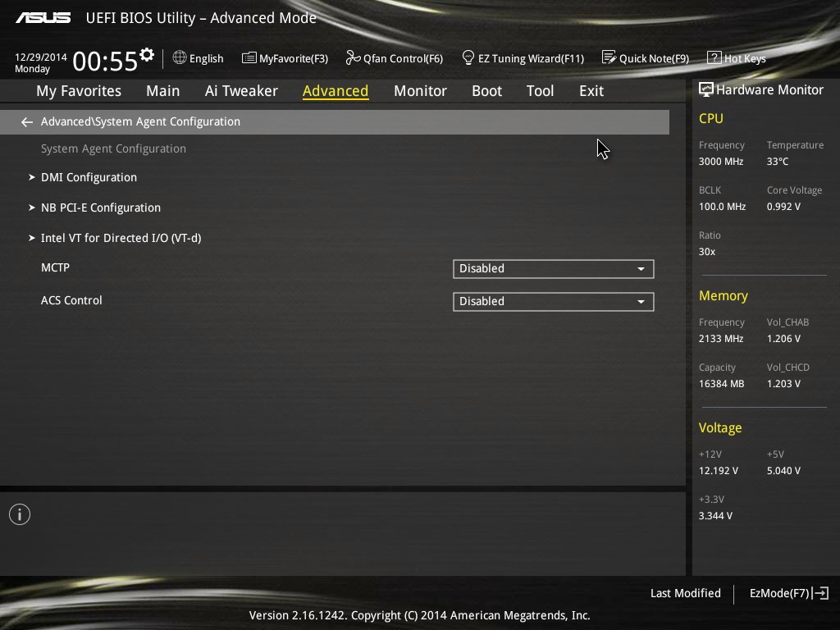The height and width of the screenshot is (630, 840).
Task: Click the Qfan Control fan icon
Action: (x=353, y=57)
